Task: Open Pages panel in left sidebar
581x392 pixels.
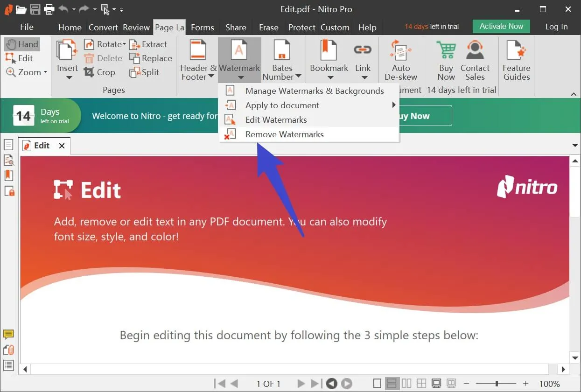Action: pyautogui.click(x=8, y=145)
